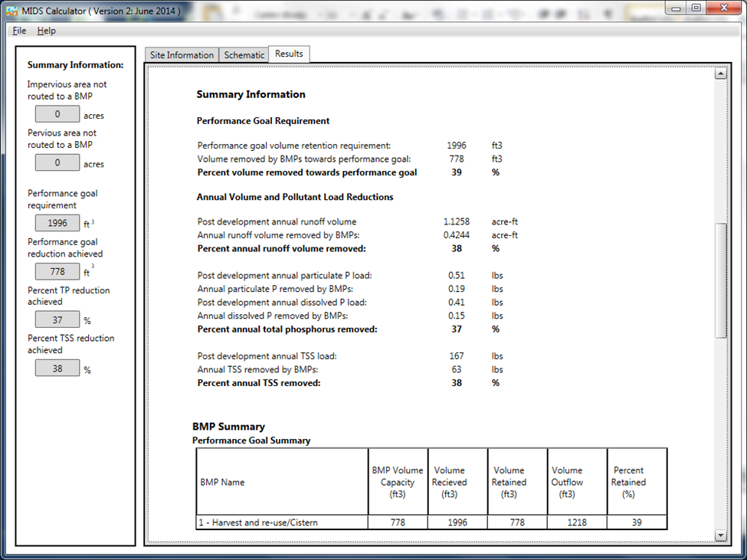Viewport: 747px width, 560px height.
Task: Maximize the MIDS Calculator window
Action: [696, 8]
